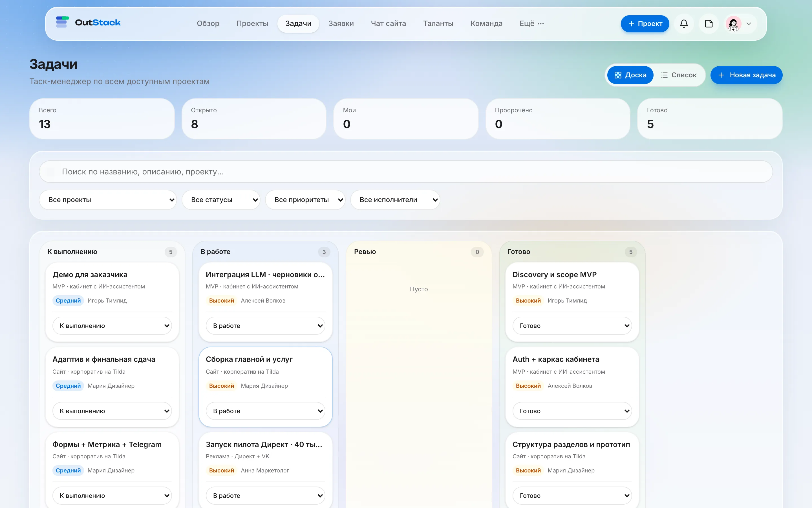Click the В работе column count badge
Image resolution: width=812 pixels, height=508 pixels.
coord(324,252)
